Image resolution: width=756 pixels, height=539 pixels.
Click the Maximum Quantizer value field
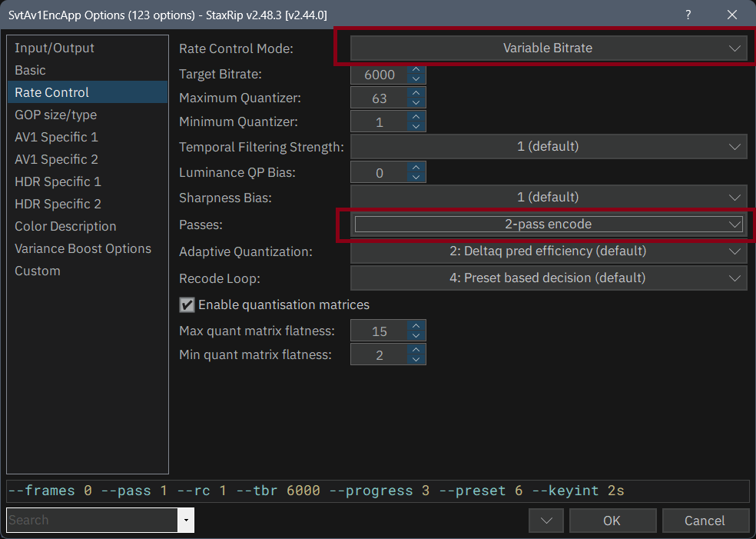click(380, 98)
